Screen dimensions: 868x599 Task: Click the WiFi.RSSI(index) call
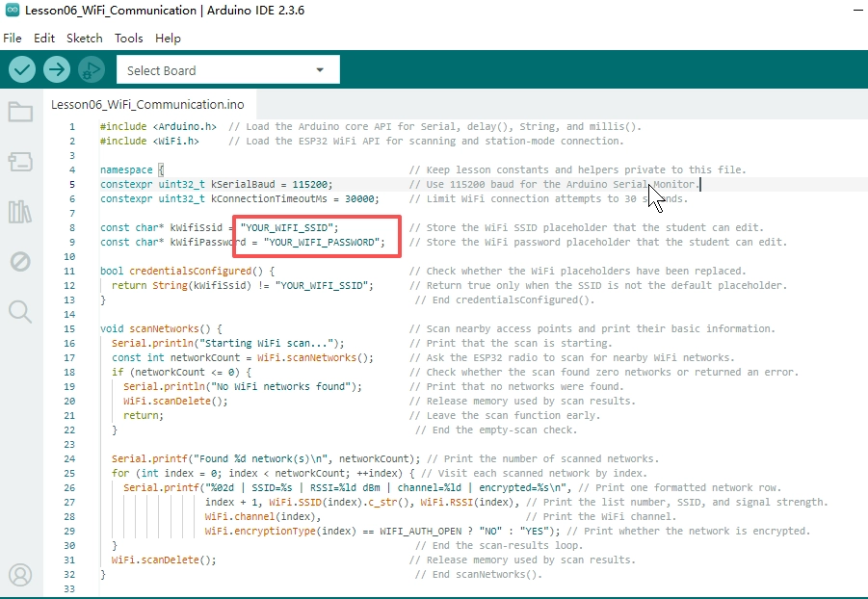(x=467, y=502)
